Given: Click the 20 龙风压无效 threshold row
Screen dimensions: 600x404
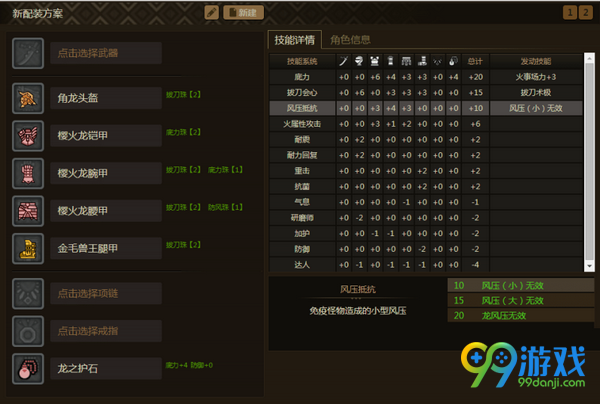Looking at the screenshot, I should tap(520, 315).
